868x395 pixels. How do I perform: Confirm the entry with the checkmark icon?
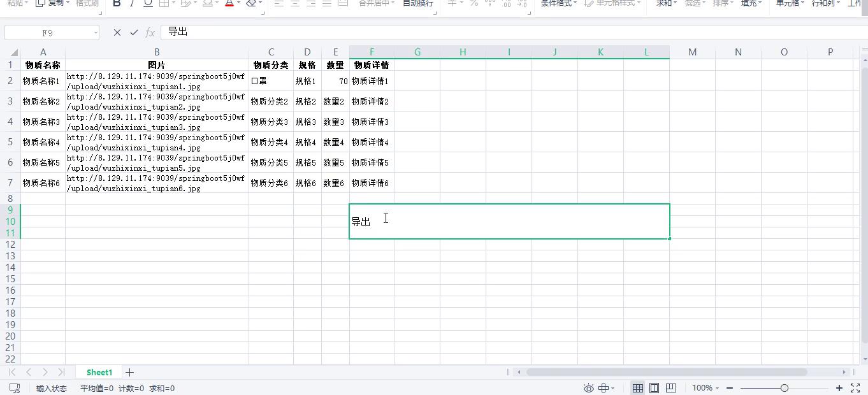point(134,32)
